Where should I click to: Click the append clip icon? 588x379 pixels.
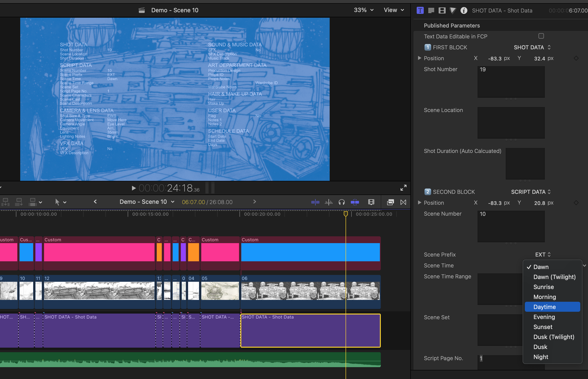point(32,202)
